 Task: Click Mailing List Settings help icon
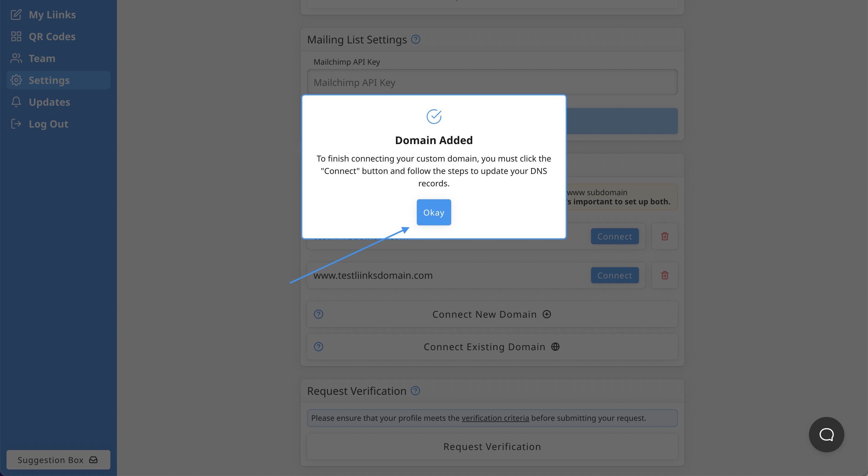tap(416, 40)
